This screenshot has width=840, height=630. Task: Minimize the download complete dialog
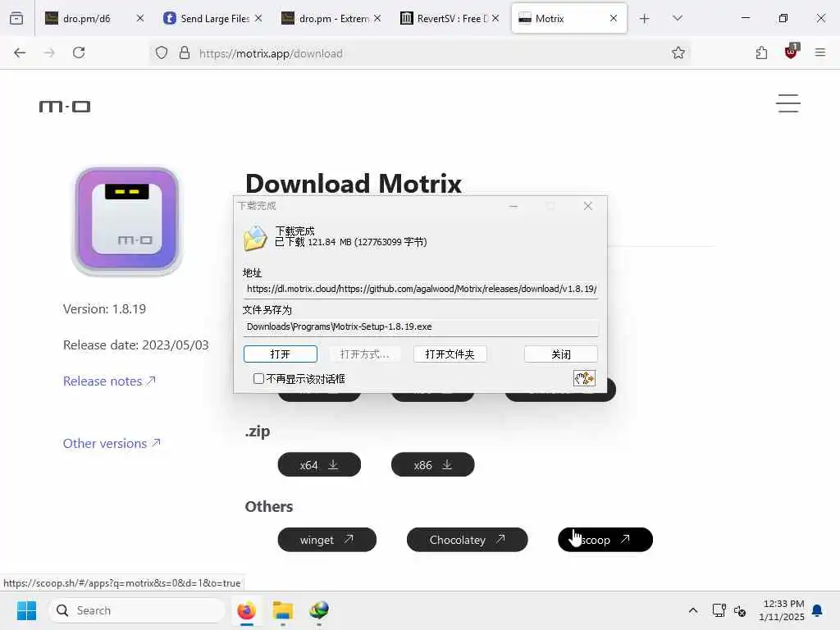(x=514, y=206)
